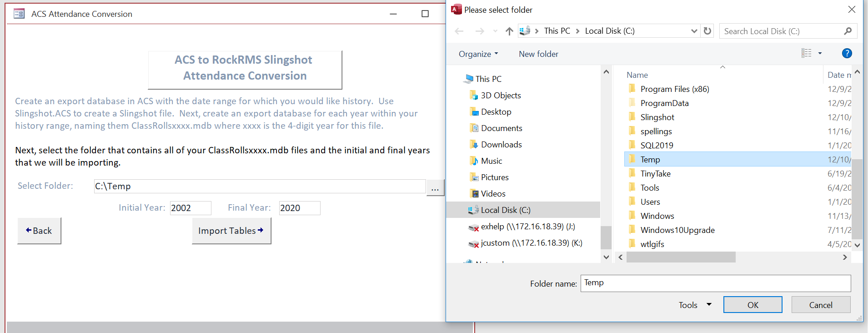Select the ProgramData folder
The height and width of the screenshot is (333, 868).
coord(664,103)
